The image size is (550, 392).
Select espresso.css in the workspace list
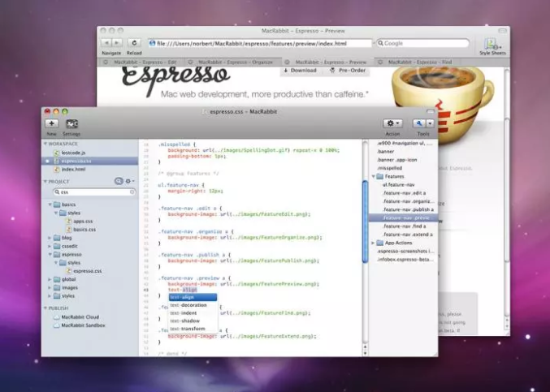[x=90, y=162]
